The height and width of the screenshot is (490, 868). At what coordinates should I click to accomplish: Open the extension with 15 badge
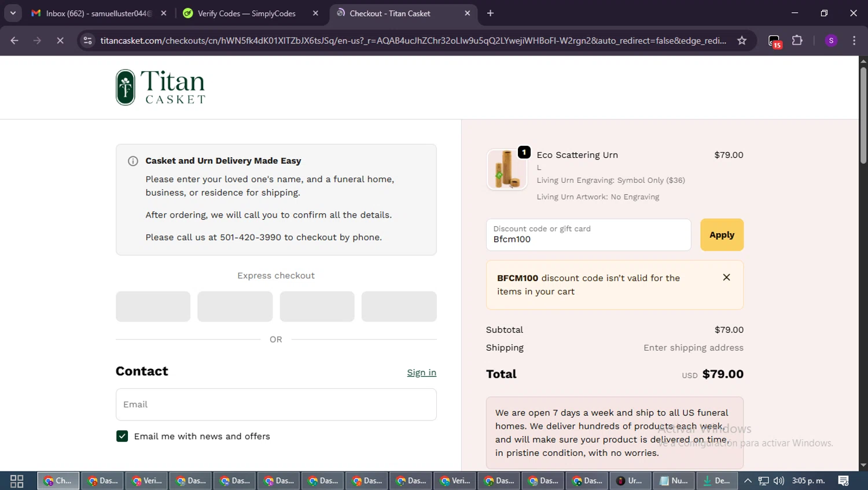(775, 41)
